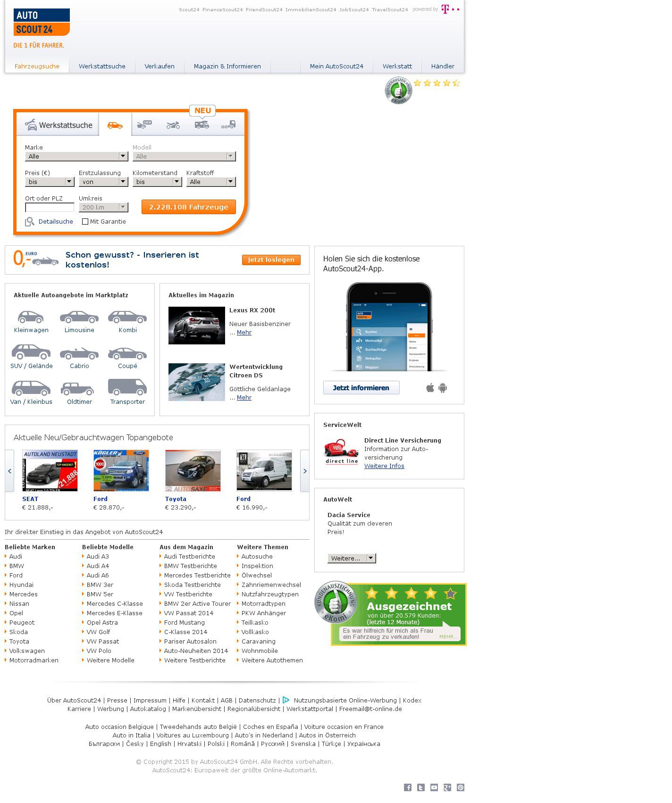Choose the Coupé body type icon
Screen dimensions: 672x803
[127, 353]
